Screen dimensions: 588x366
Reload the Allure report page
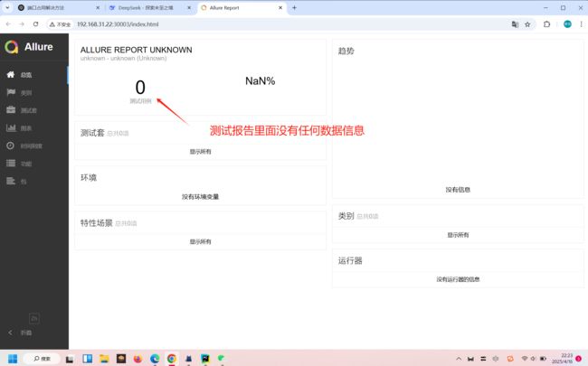[x=35, y=24]
